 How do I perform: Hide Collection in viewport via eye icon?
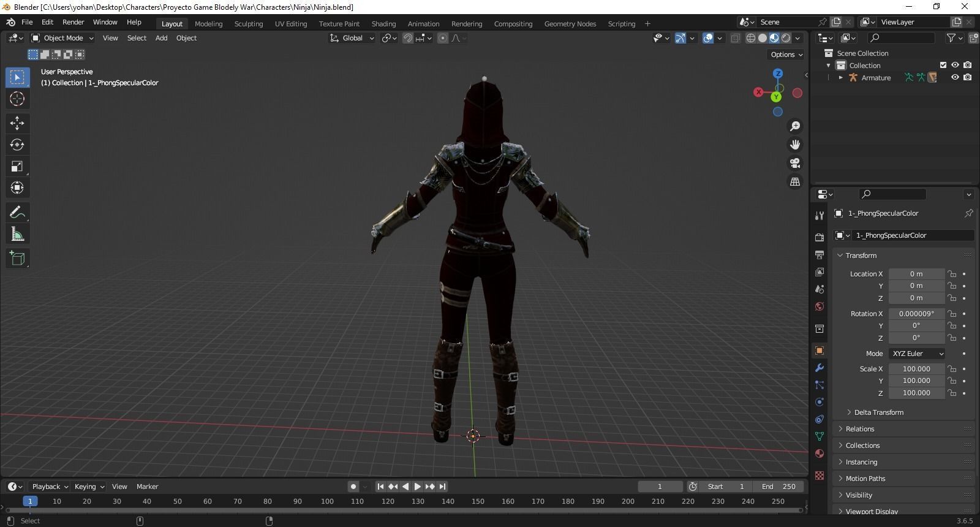pos(955,65)
